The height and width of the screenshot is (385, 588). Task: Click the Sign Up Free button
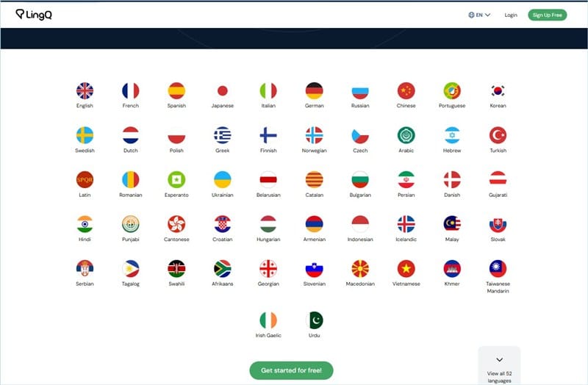(x=548, y=15)
